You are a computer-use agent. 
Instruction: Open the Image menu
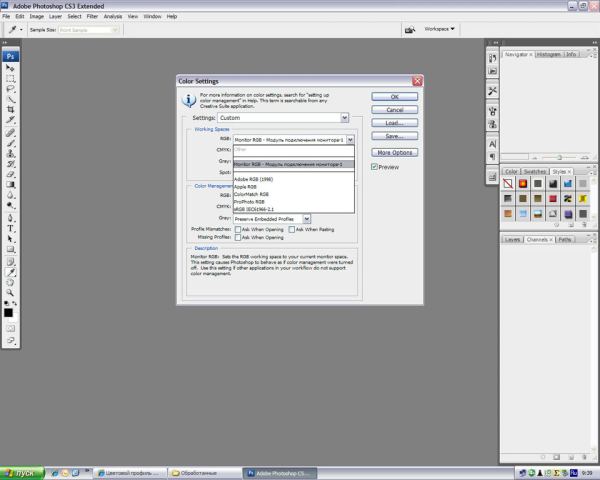[37, 16]
